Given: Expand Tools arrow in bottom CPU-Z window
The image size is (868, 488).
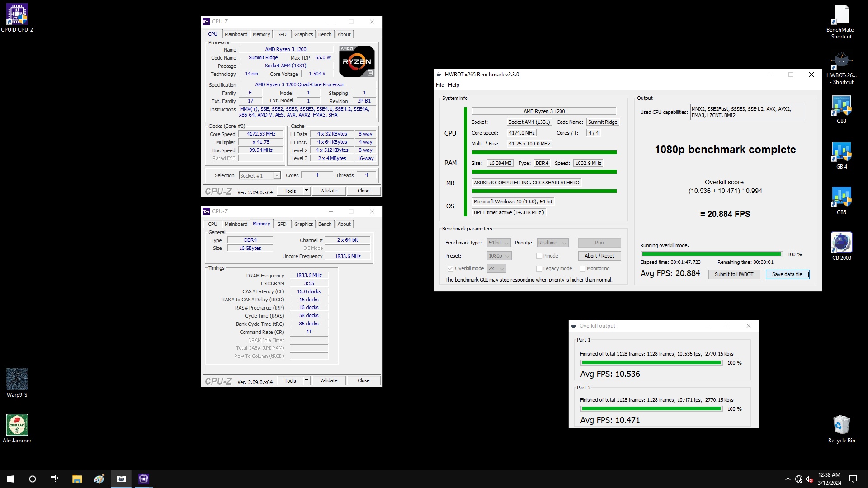Looking at the screenshot, I should click(x=307, y=380).
